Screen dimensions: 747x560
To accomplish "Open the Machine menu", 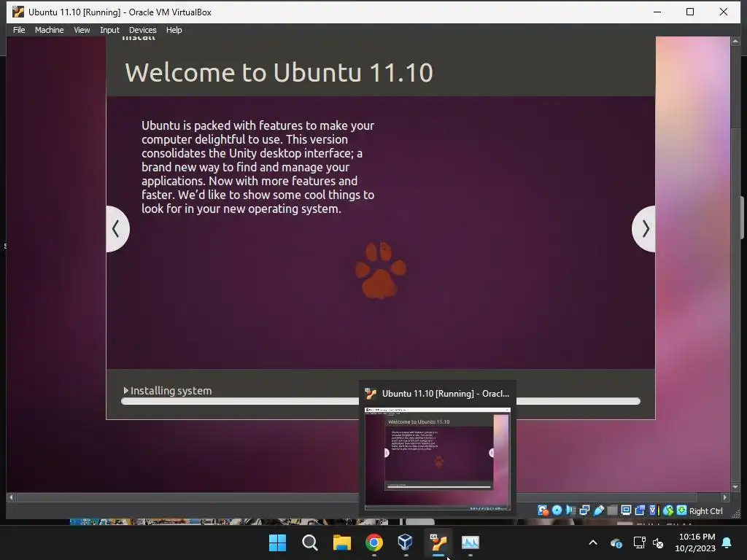I will [x=49, y=30].
